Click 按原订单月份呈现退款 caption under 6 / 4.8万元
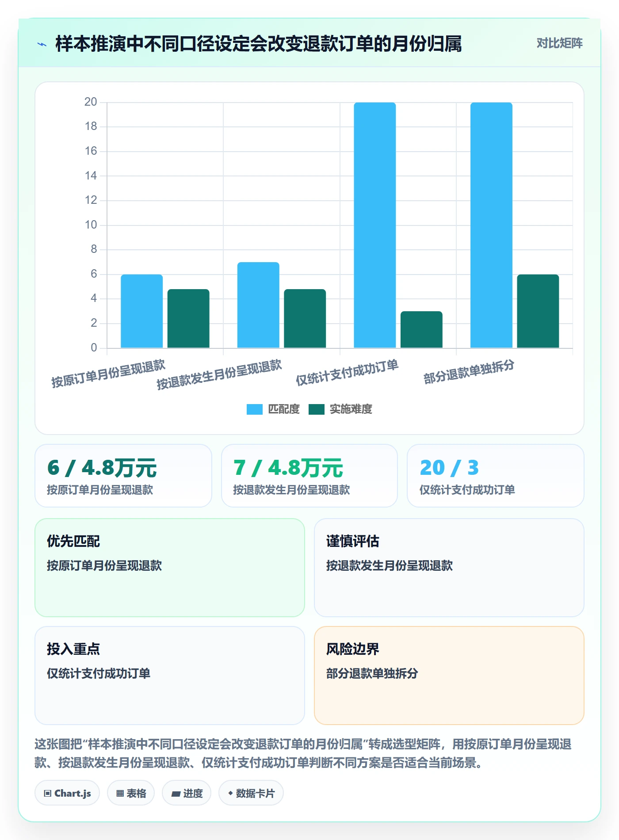 100,490
